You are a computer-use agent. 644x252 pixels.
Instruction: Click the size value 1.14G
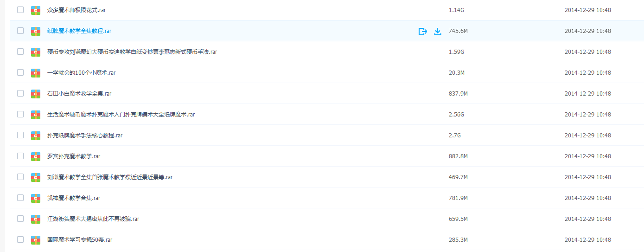click(x=456, y=10)
